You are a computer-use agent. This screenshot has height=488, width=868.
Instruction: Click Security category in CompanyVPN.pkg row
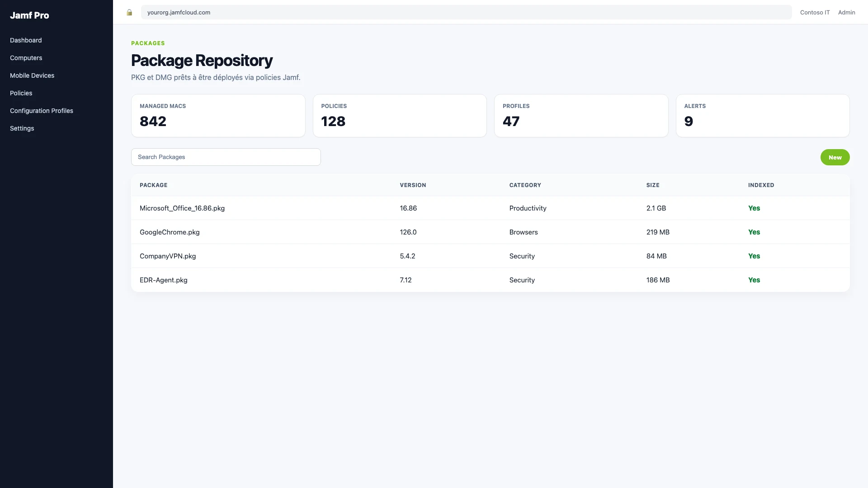pyautogui.click(x=522, y=256)
